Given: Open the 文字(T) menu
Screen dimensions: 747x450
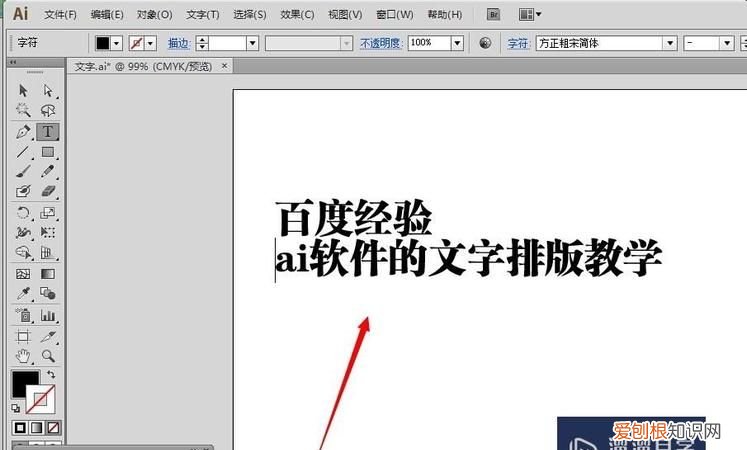Looking at the screenshot, I should [x=202, y=15].
